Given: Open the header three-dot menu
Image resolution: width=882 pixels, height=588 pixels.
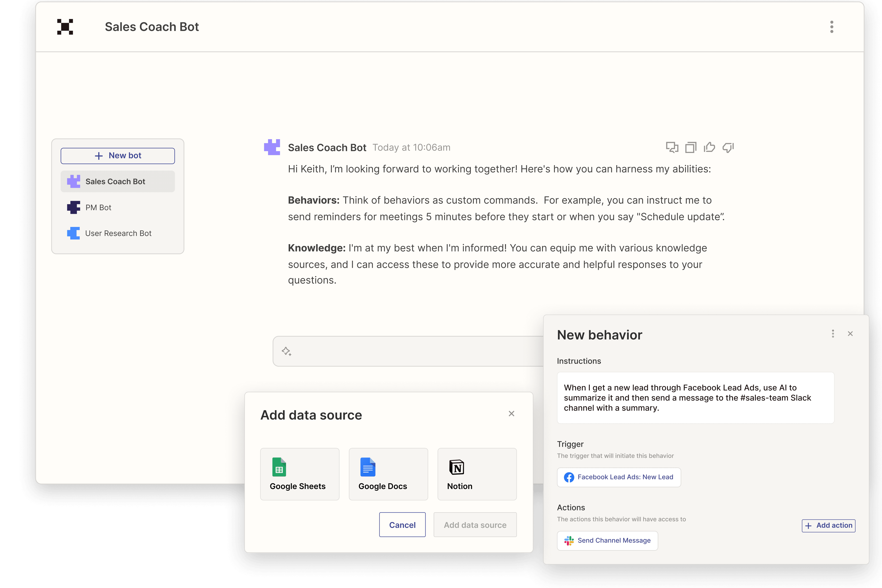Looking at the screenshot, I should [831, 27].
